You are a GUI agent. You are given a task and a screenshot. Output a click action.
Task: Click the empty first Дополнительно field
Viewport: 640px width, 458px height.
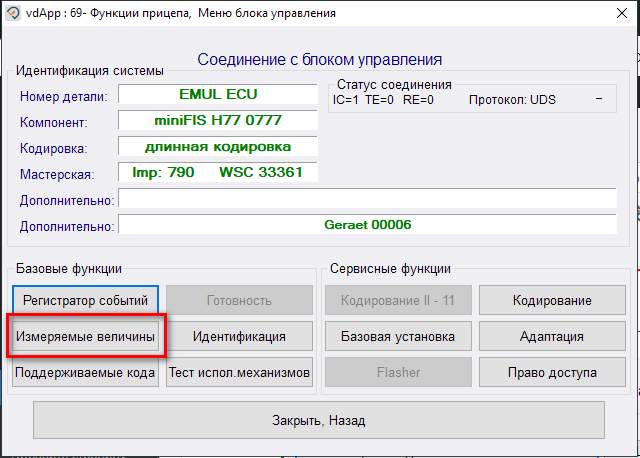click(x=367, y=198)
